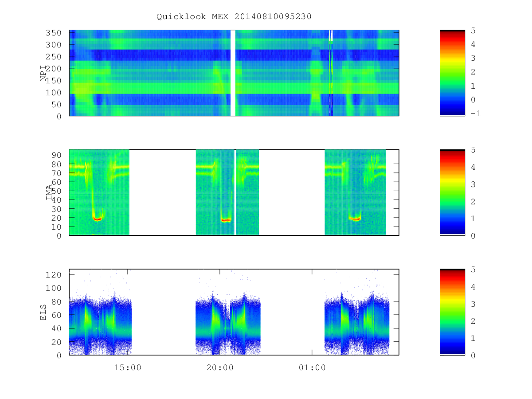Click the 3 value on IMA colorbar
The width and height of the screenshot is (532, 399).
(473, 184)
